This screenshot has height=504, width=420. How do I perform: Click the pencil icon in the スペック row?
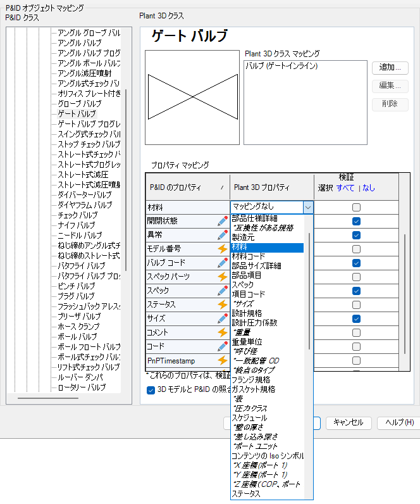[223, 291]
